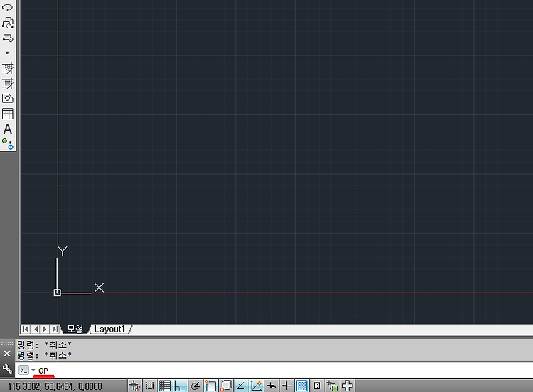This screenshot has height=392, width=533.
Task: Toggle Polar Tracking in status bar
Action: point(195,386)
